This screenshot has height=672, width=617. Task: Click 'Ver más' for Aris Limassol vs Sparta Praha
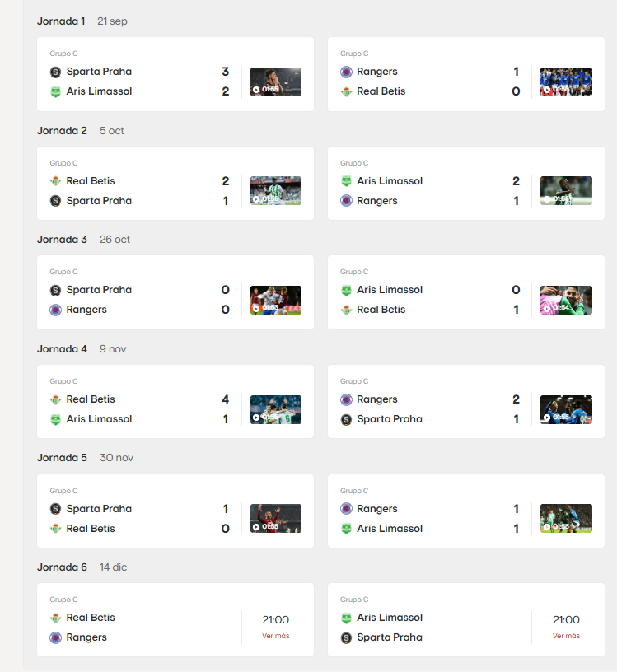[566, 636]
